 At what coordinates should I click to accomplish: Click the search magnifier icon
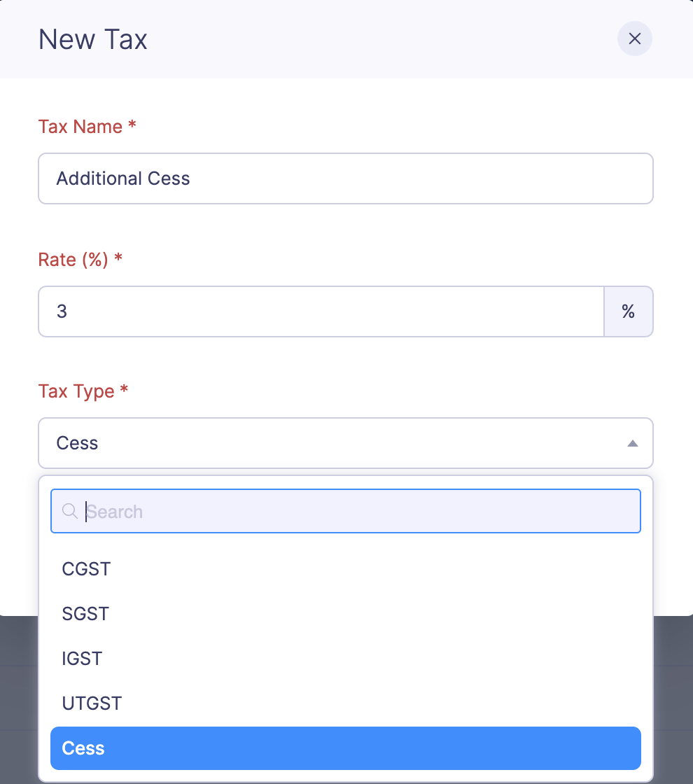pos(69,511)
